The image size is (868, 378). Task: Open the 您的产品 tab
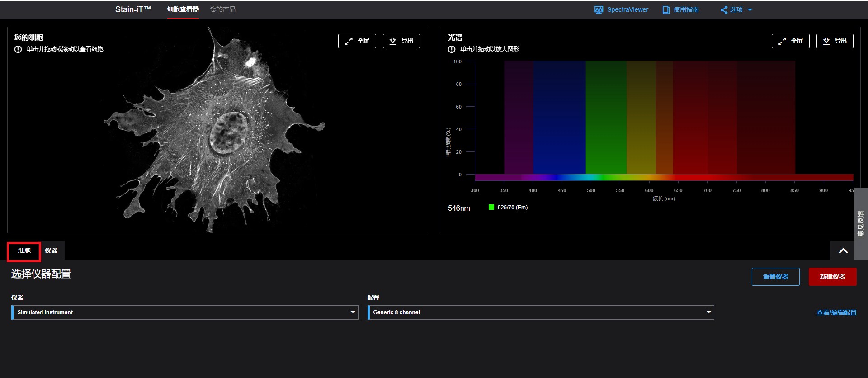tap(222, 9)
